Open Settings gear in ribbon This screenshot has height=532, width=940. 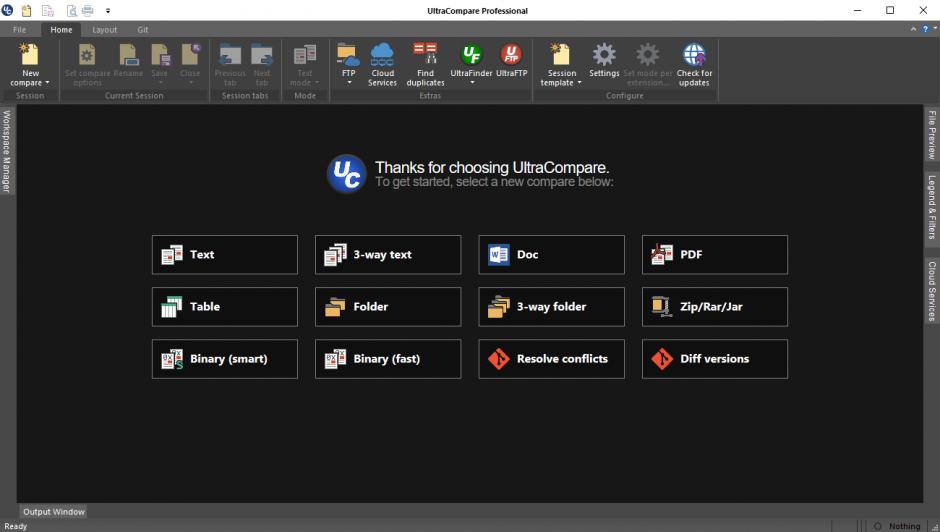(x=604, y=61)
